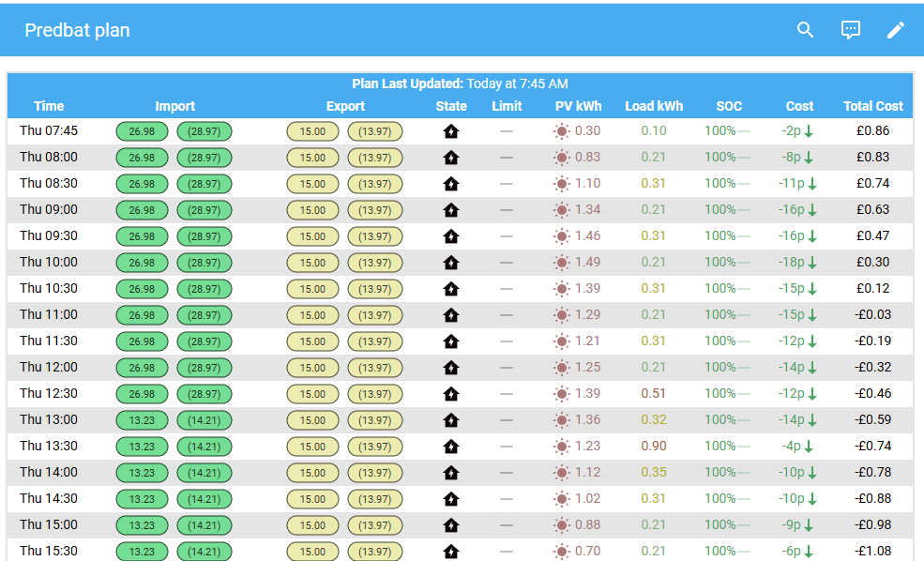Click the state house icon for Thu 07:45
Viewport: 924px width, 561px height.
451,131
